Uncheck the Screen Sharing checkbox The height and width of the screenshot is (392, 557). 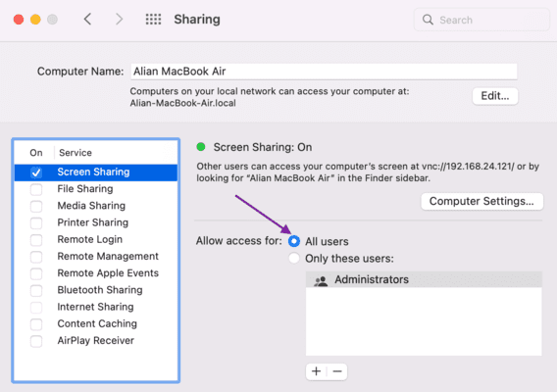tap(36, 172)
